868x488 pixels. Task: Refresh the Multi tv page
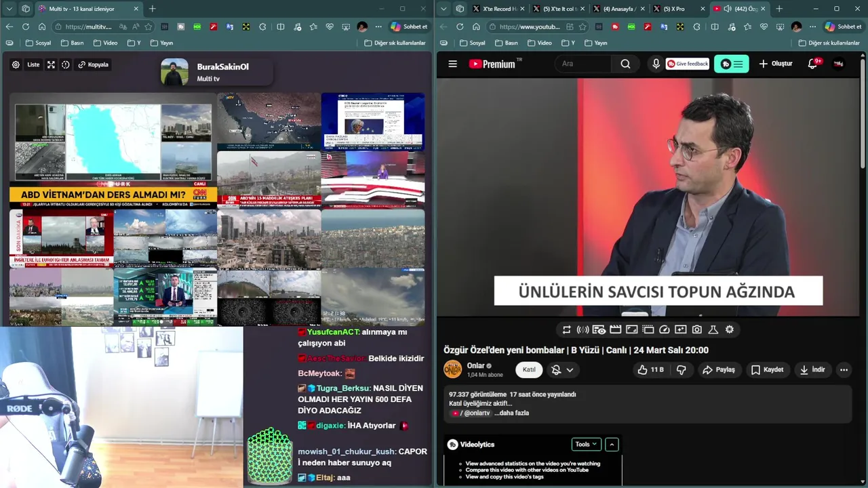[x=26, y=26]
